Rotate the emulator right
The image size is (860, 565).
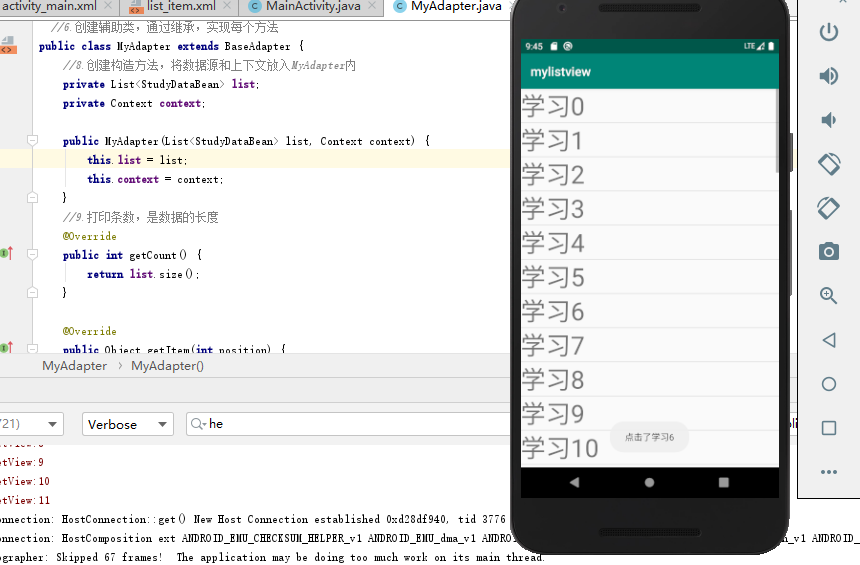(828, 207)
